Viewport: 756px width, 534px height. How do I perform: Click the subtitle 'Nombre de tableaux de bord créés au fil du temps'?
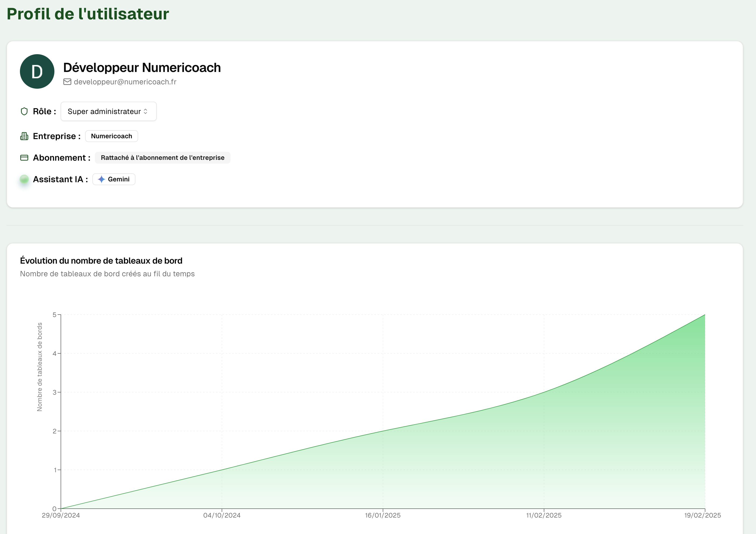107,274
